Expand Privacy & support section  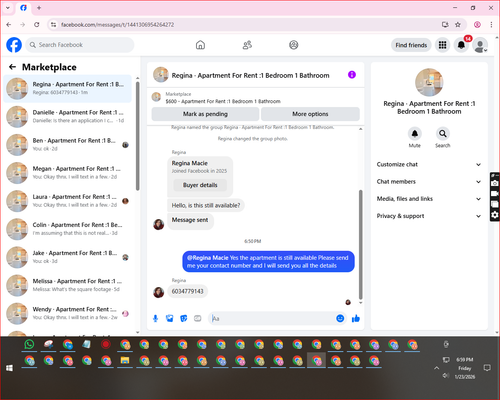(429, 216)
